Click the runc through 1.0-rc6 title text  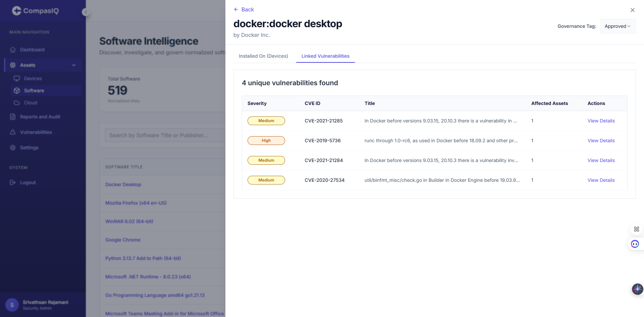pos(441,141)
